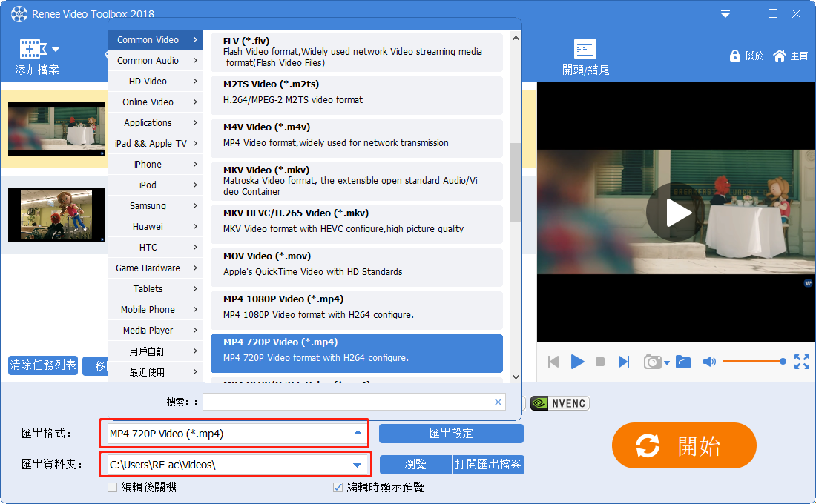Choose FLV (*.flv) format
The height and width of the screenshot is (504, 816).
coord(357,52)
